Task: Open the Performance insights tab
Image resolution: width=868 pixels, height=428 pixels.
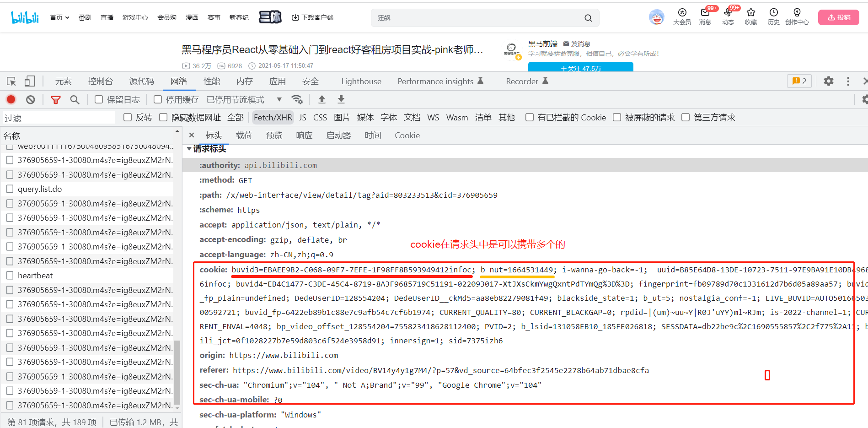Action: (440, 81)
